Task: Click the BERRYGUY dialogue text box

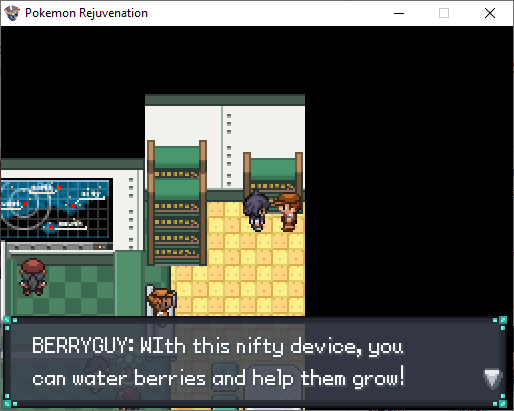Action: tap(255, 362)
